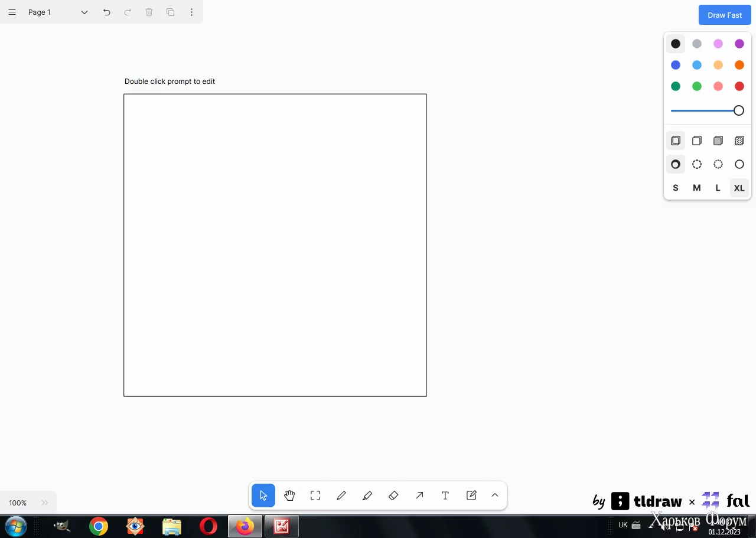Screen dimensions: 756x538
Task: Select the Text tool
Action: coord(445,495)
